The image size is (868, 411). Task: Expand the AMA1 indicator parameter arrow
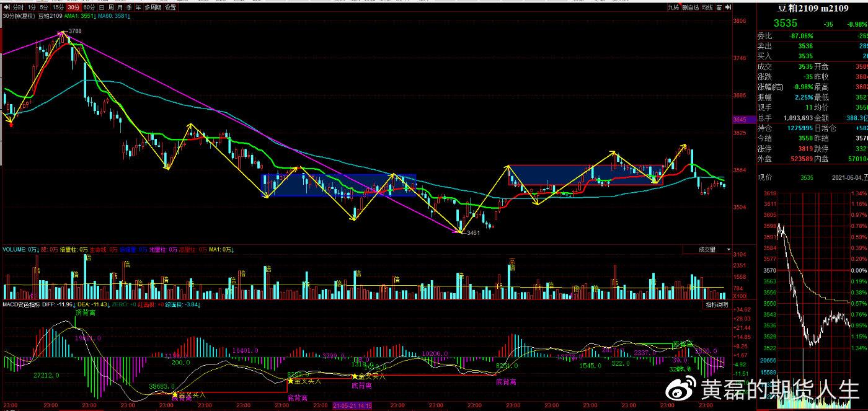(x=96, y=16)
